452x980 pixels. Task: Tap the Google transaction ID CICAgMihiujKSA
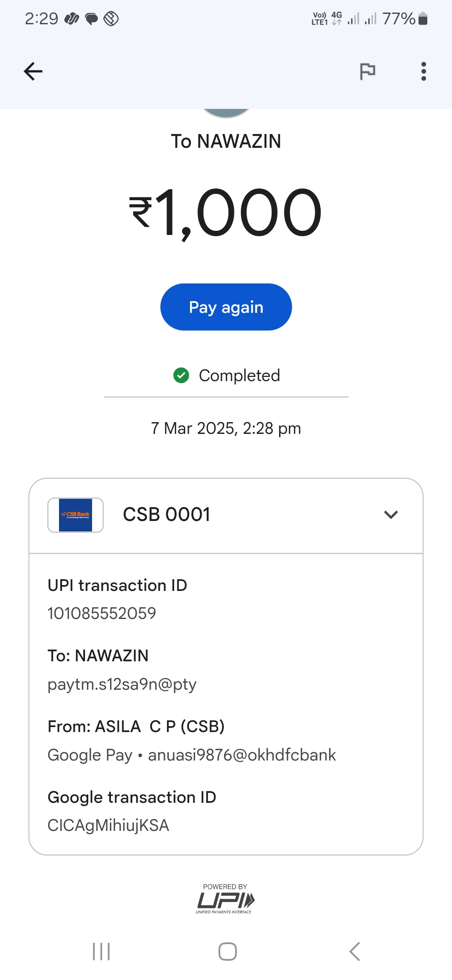coord(108,825)
